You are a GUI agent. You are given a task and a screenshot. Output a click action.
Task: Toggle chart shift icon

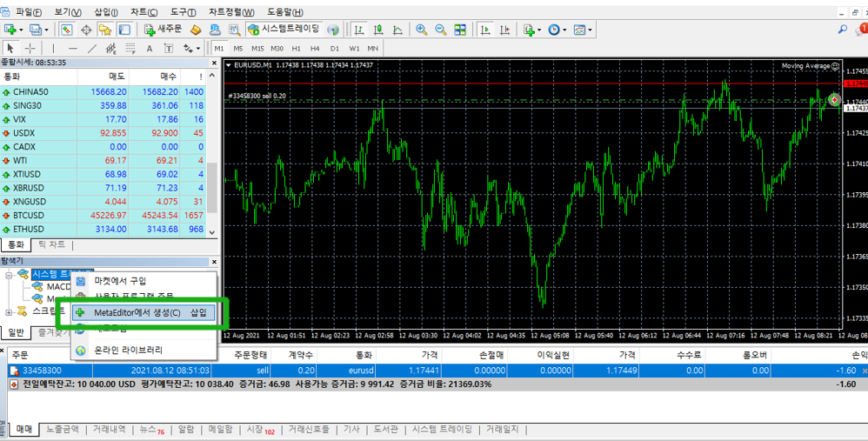click(504, 30)
